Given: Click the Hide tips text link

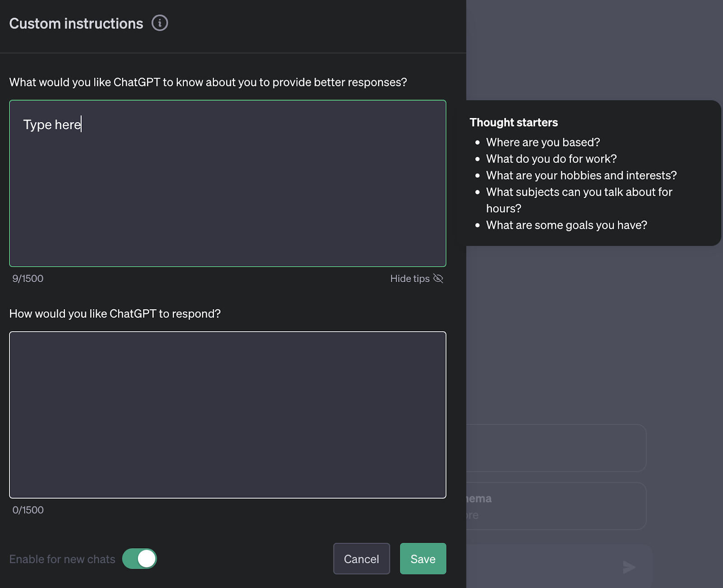Looking at the screenshot, I should click(409, 278).
